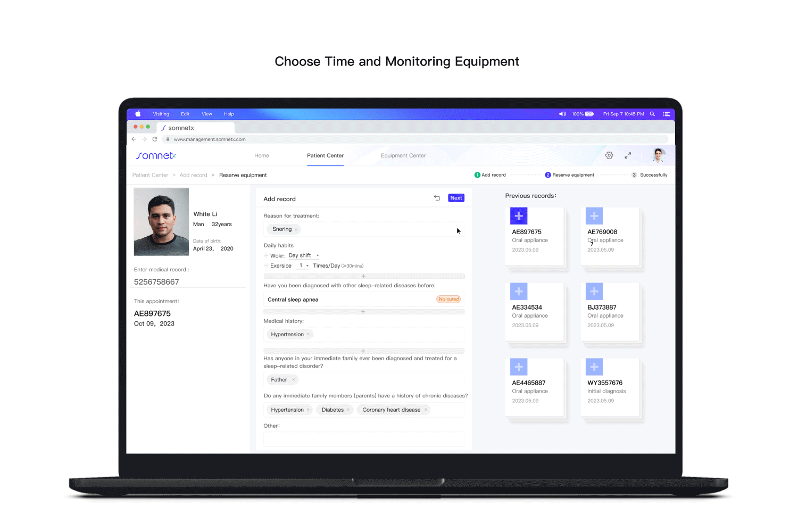
Task: Click the volume icon in the menu bar
Action: click(x=562, y=114)
